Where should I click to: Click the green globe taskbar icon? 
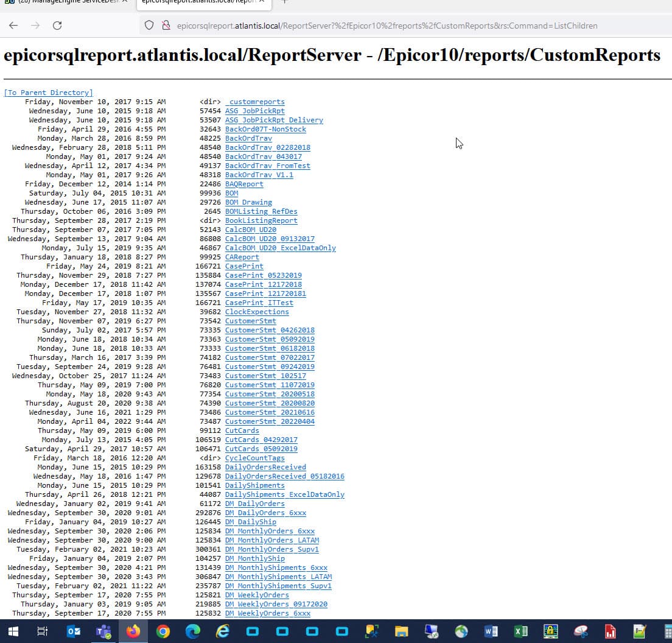461,631
